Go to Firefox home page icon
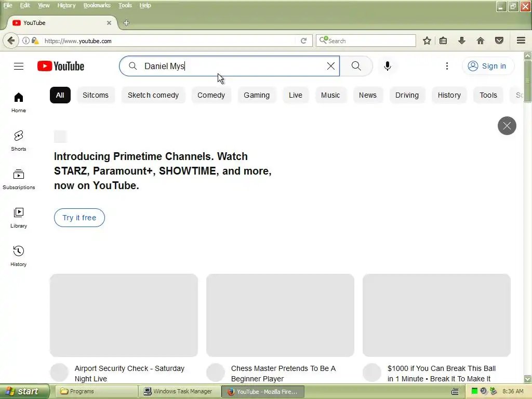The width and height of the screenshot is (532, 399). coord(481,41)
